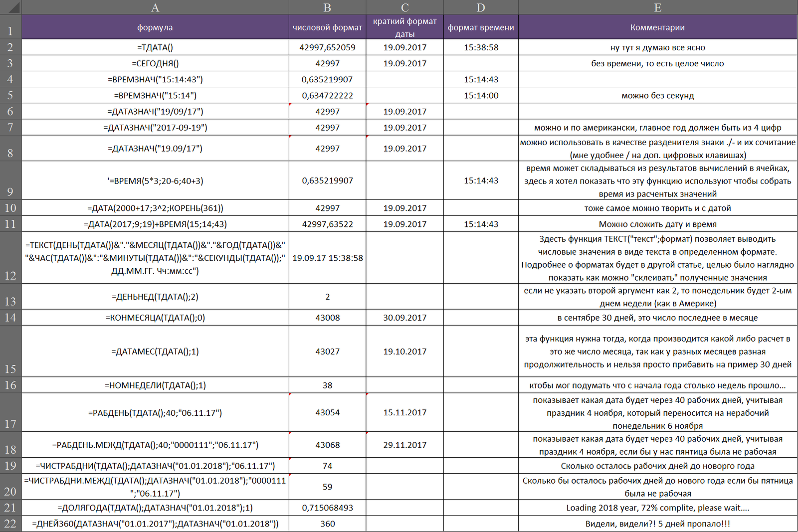Click date 29.11.2017

click(x=404, y=445)
